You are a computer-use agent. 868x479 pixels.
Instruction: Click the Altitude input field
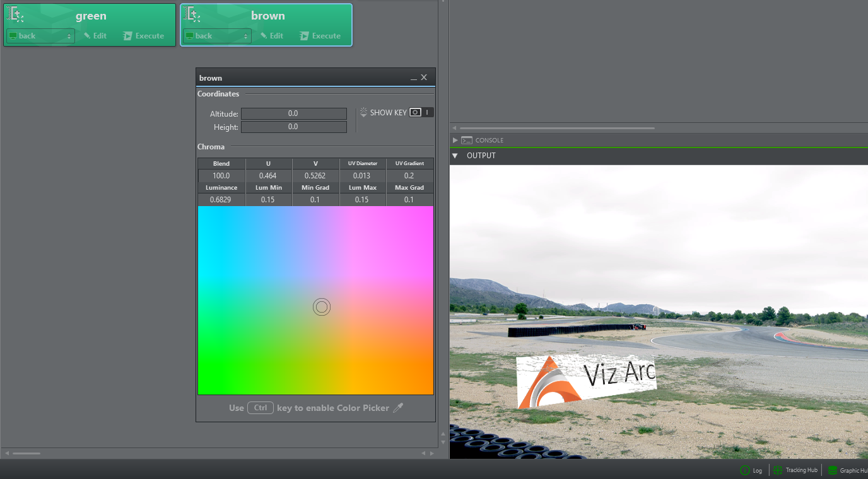coord(293,113)
